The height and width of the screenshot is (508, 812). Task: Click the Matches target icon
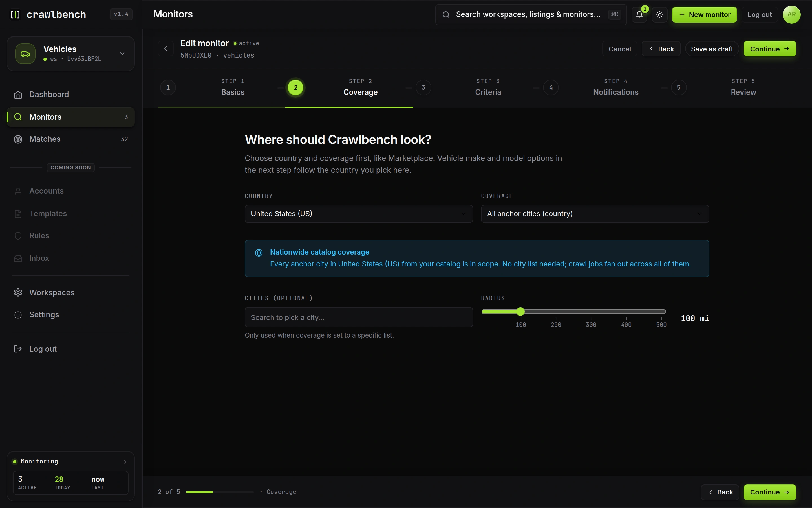(18, 139)
